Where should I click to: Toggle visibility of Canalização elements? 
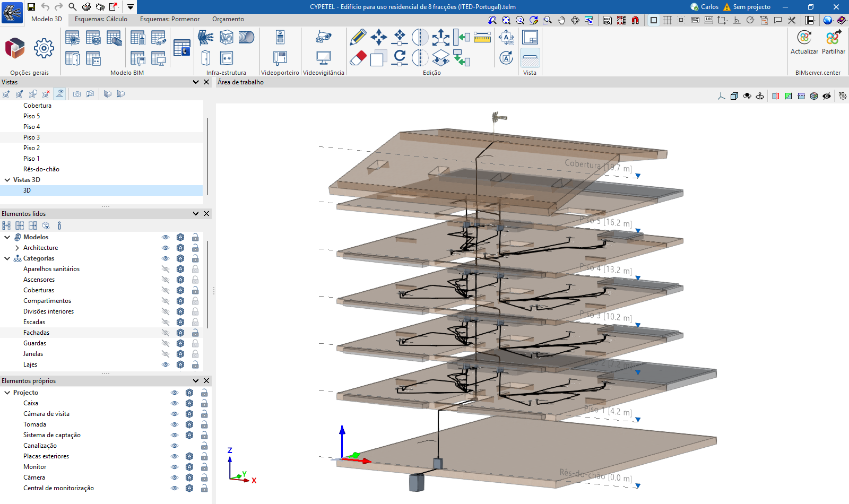point(175,446)
